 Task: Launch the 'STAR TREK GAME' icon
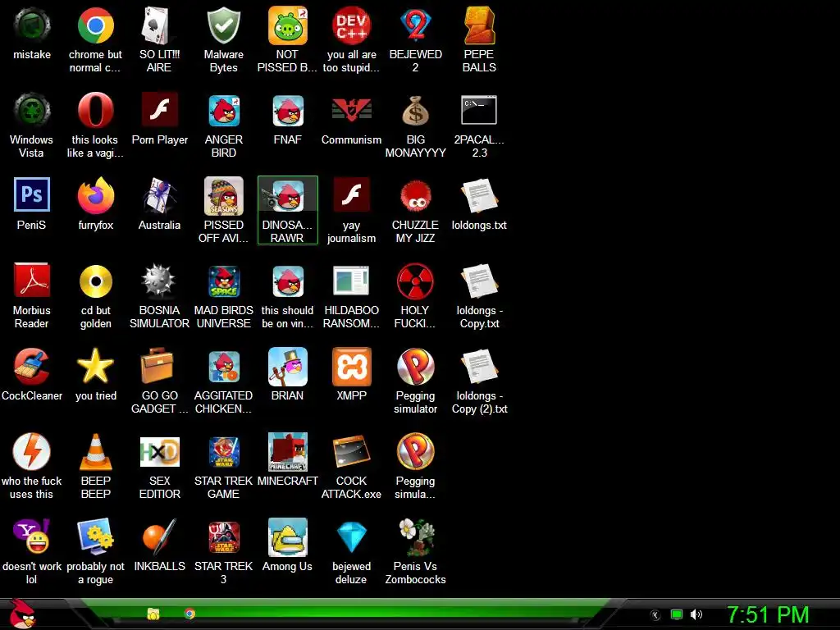(x=223, y=452)
